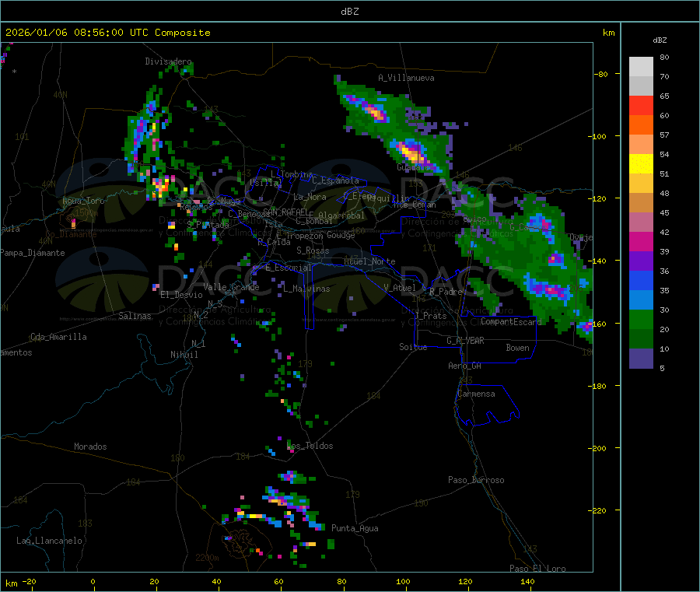Image resolution: width=700 pixels, height=592 pixels.
Task: Select the C_Española label
Action: click(x=336, y=180)
